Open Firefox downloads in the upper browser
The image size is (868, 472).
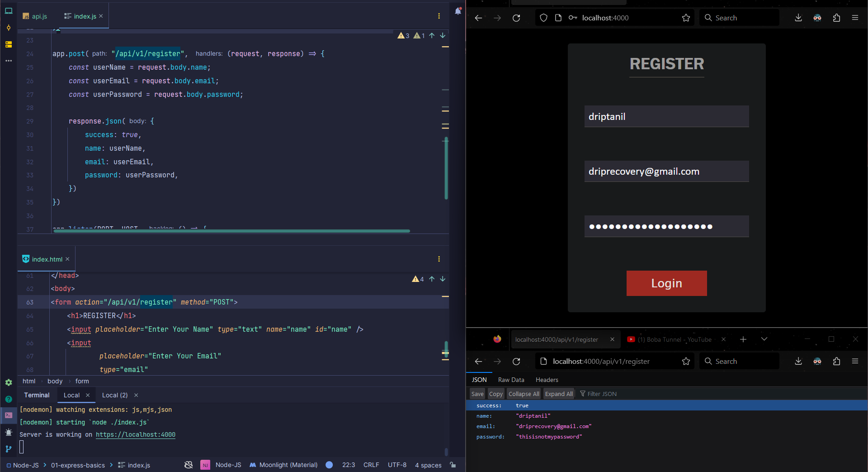tap(798, 18)
